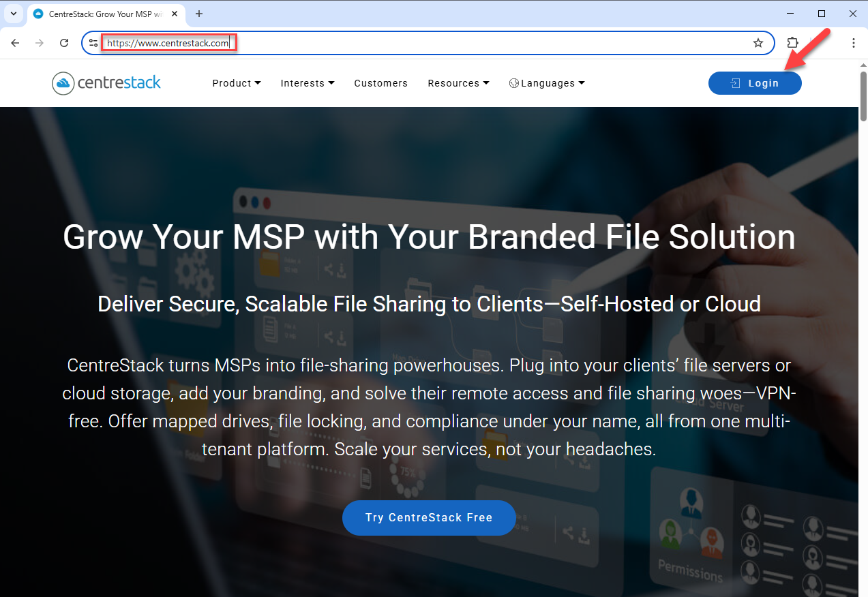Open the Resources dropdown menu
The width and height of the screenshot is (868, 597).
(458, 83)
